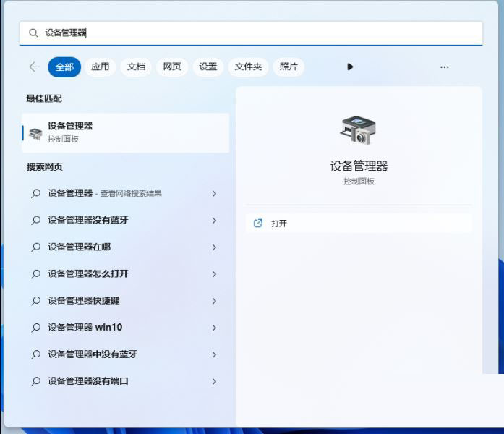Expand chevron for 设备管理器 win10 row
This screenshot has height=434, width=504.
pyautogui.click(x=214, y=328)
